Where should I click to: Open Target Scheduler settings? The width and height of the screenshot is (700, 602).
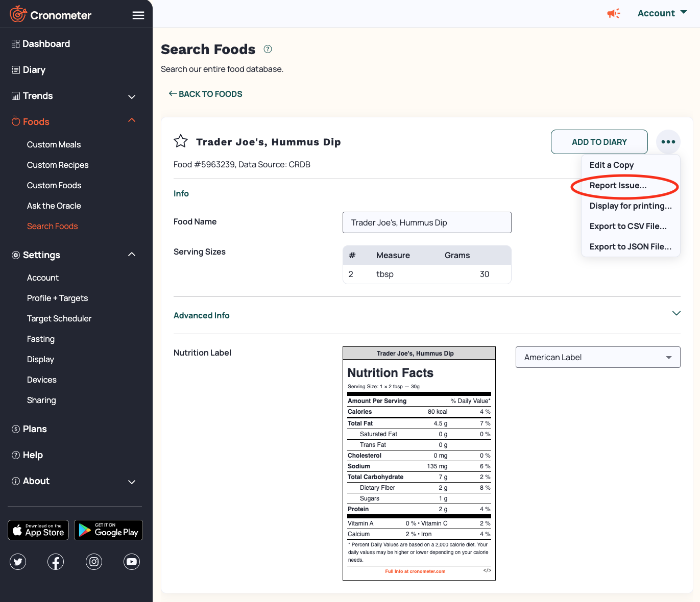(59, 318)
